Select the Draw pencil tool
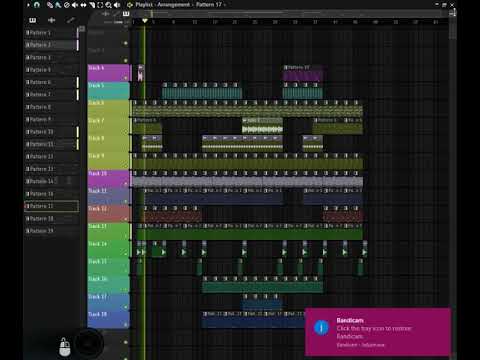 pyautogui.click(x=50, y=5)
